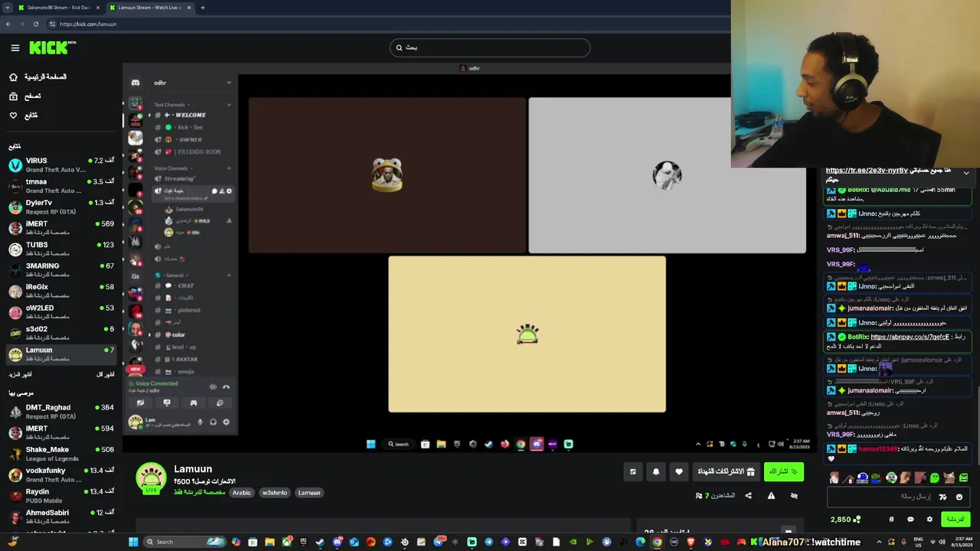Screen dimensions: 980x551
Task: Open voice channel settings gear icon
Action: click(229, 191)
